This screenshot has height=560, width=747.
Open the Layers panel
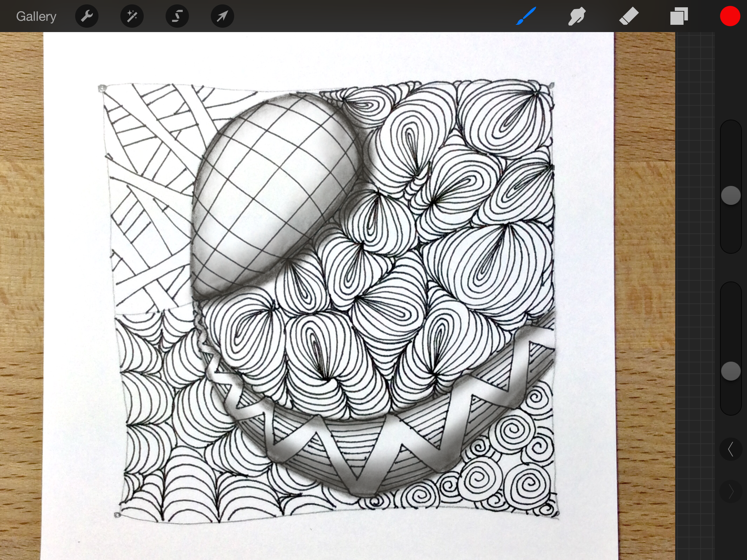pyautogui.click(x=679, y=16)
